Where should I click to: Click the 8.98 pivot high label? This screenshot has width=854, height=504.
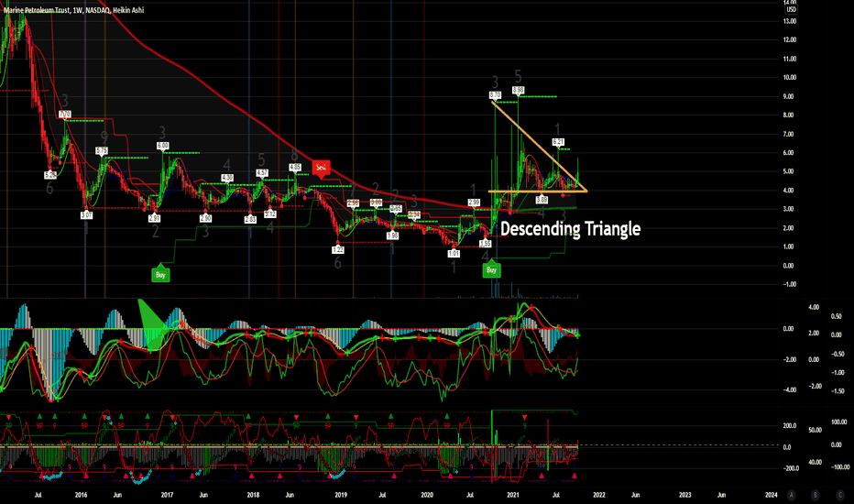click(518, 90)
